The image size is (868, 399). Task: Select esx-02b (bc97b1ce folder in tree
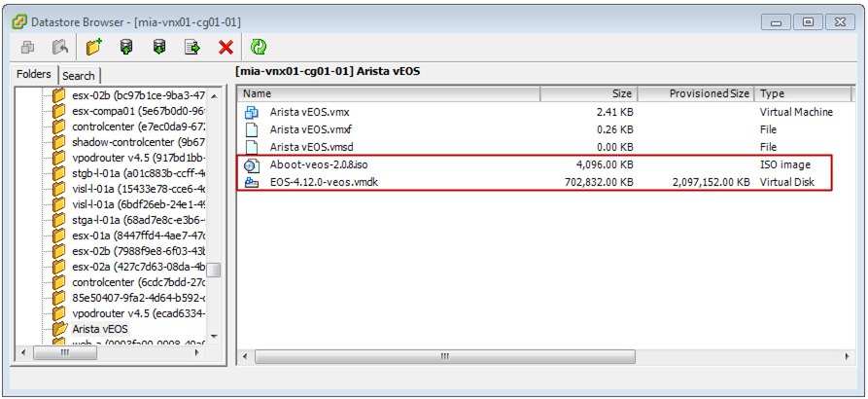coord(139,95)
